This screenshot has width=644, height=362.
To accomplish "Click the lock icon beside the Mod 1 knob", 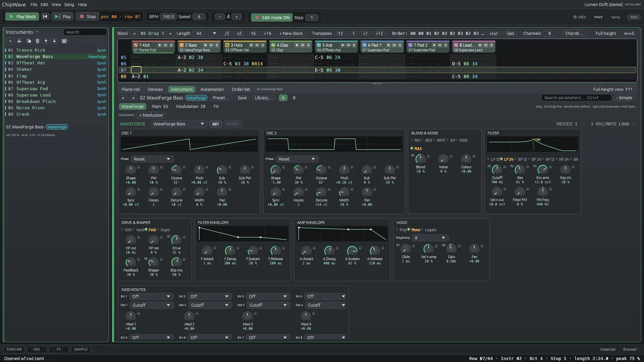I will point(138,313).
